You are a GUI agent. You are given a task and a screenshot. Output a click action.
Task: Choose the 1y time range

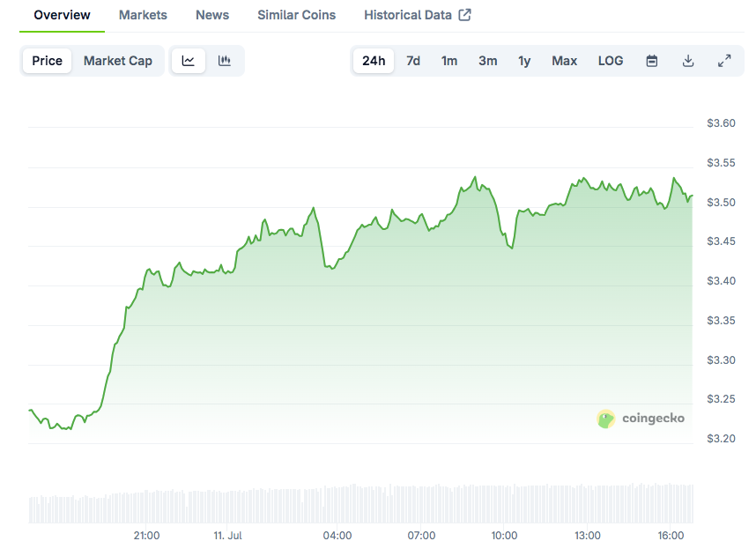point(524,61)
